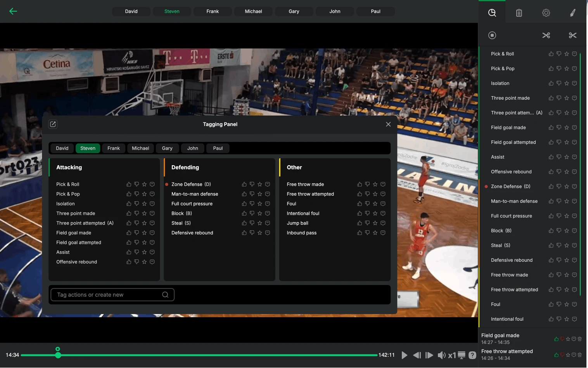Image resolution: width=588 pixels, height=368 pixels.
Task: Star the Free throw attempted clip
Action: pos(568,355)
